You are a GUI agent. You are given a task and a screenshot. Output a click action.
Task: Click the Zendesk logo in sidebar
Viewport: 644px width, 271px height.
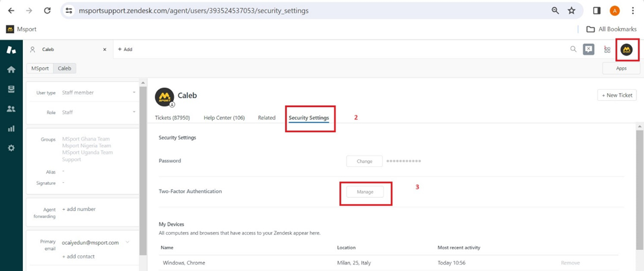11,50
